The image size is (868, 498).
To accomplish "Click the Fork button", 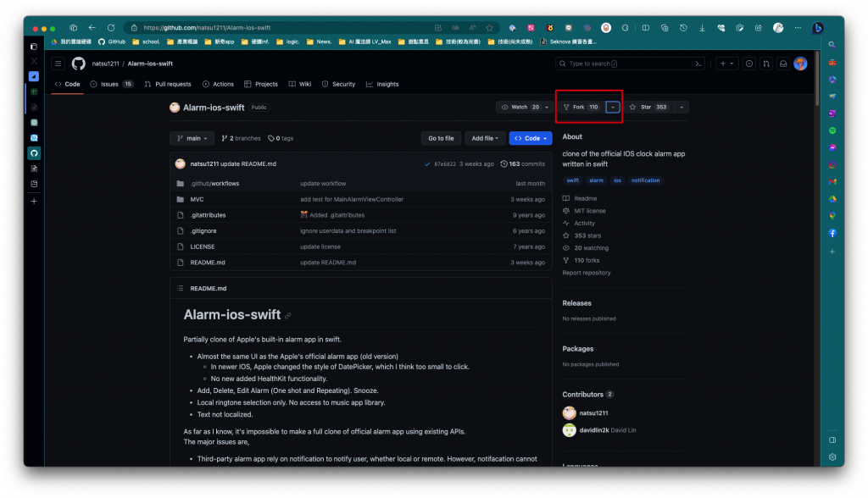I will point(581,108).
